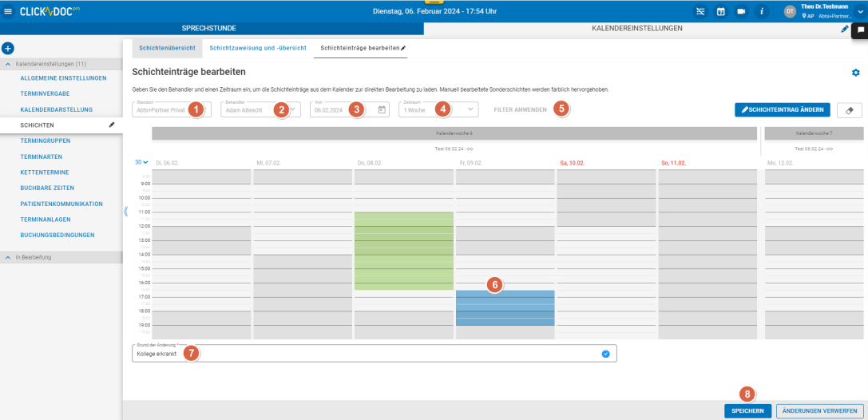Switch to the Schichtenübersicht tab
This screenshot has width=868, height=420.
[167, 48]
